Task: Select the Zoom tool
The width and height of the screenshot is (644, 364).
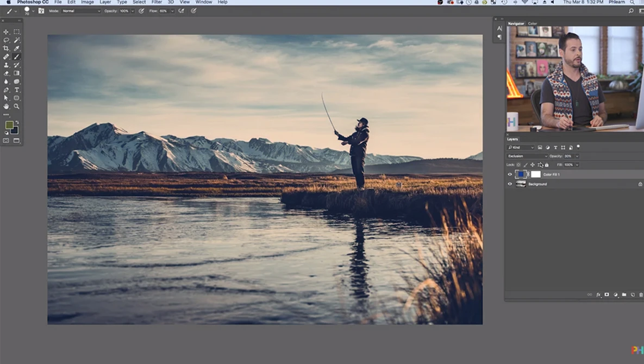Action: [16, 106]
